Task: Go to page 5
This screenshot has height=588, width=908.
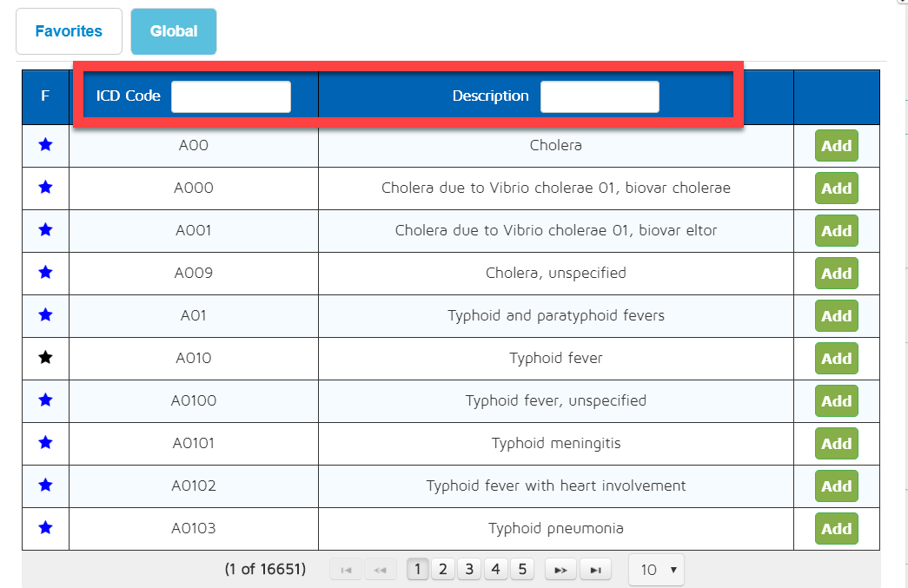Action: tap(522, 570)
